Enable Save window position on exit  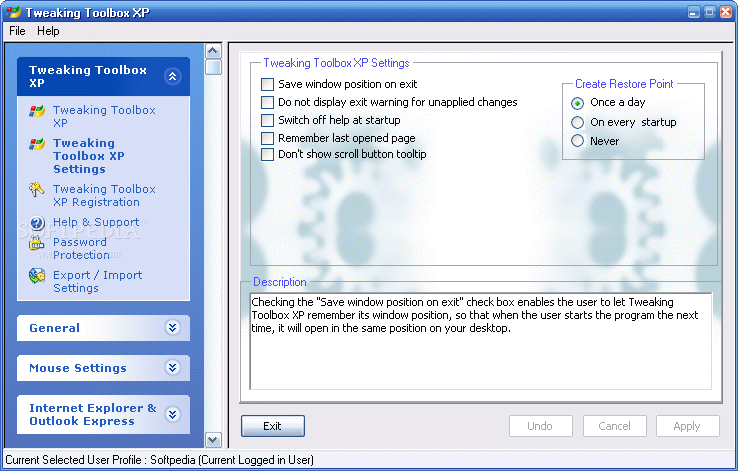tap(267, 84)
